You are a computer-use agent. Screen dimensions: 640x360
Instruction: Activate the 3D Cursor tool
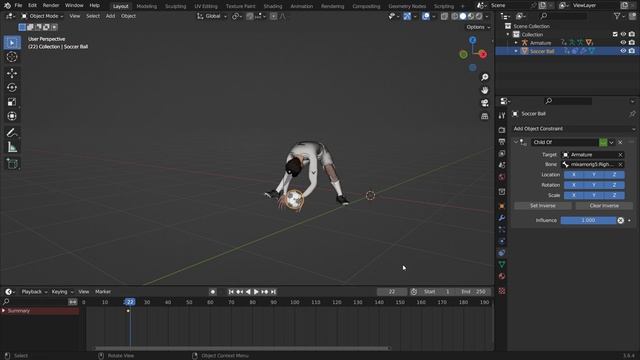click(x=12, y=57)
